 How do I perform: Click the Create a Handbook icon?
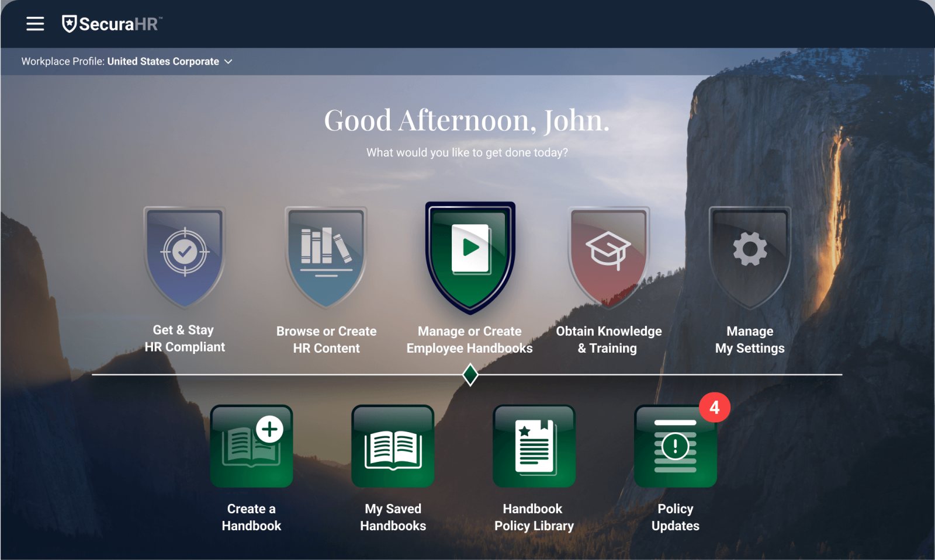[x=251, y=447]
